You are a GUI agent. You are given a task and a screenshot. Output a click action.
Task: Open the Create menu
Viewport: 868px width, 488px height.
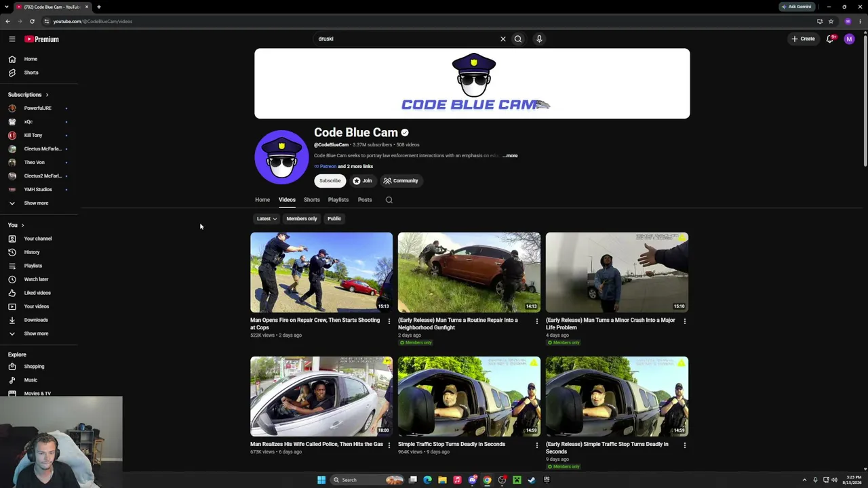[x=803, y=39]
